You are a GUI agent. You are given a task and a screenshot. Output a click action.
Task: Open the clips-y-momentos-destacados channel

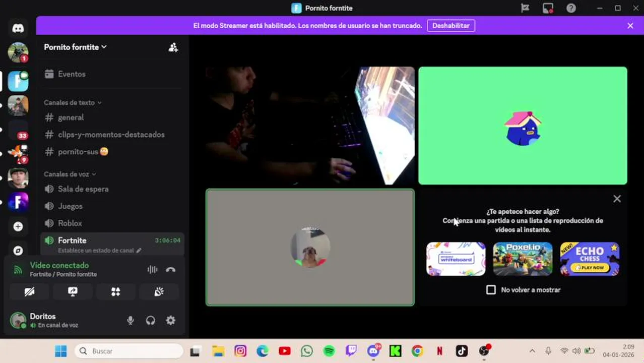coord(112,135)
